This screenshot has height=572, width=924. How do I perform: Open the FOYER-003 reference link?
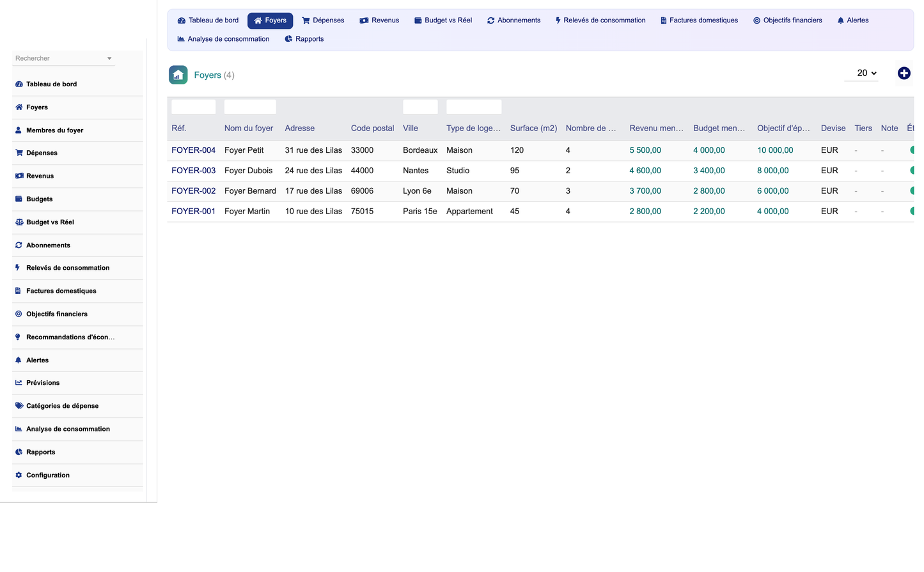point(193,171)
